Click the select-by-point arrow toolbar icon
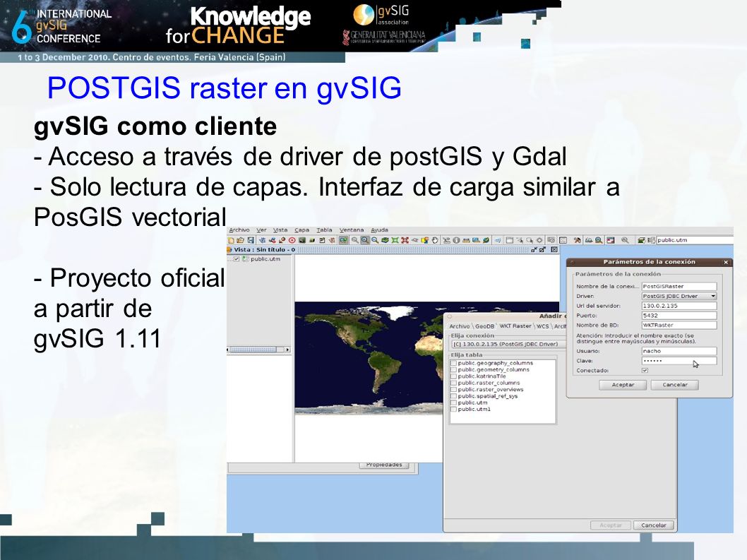This screenshot has width=747, height=560. tap(520, 240)
